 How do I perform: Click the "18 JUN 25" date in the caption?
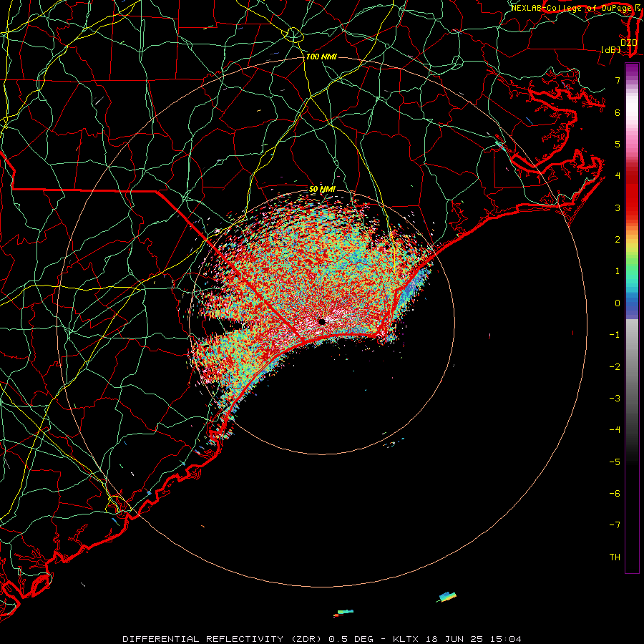click(x=454, y=639)
